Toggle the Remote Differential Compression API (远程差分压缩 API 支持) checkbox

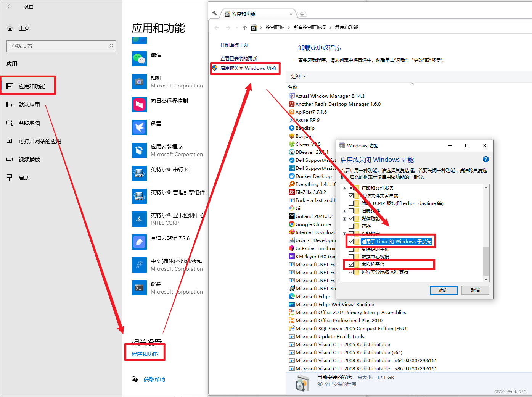(351, 272)
